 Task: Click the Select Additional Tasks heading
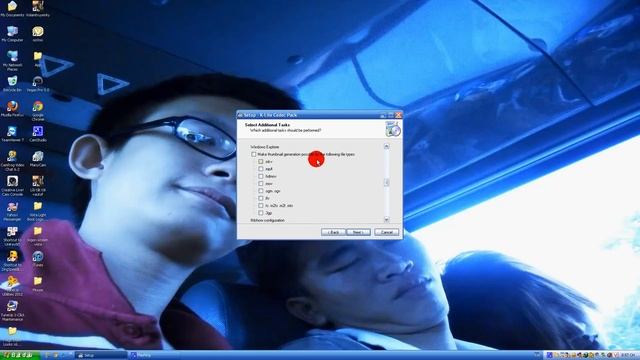tap(267, 125)
